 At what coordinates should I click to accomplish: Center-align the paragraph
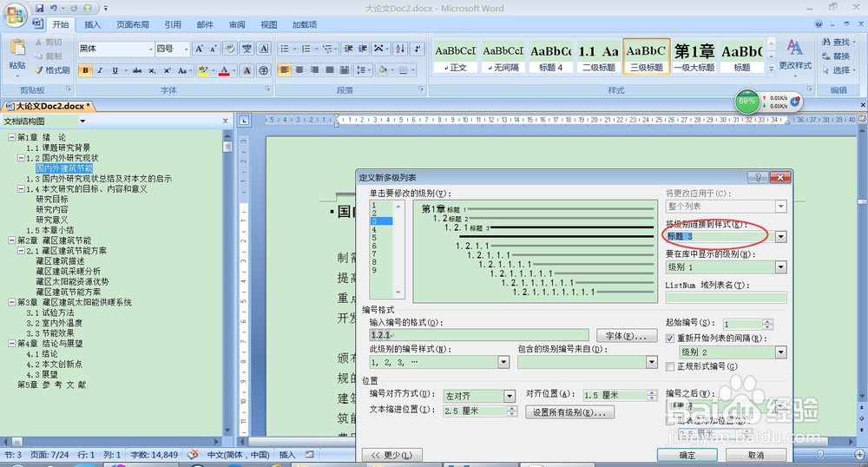pyautogui.click(x=299, y=70)
